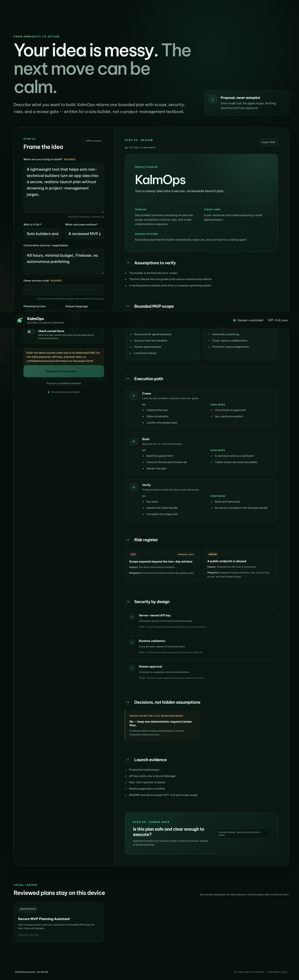This screenshot has width=299, height=980.
Task: Export the plan with Export JSON
Action: coord(269,142)
